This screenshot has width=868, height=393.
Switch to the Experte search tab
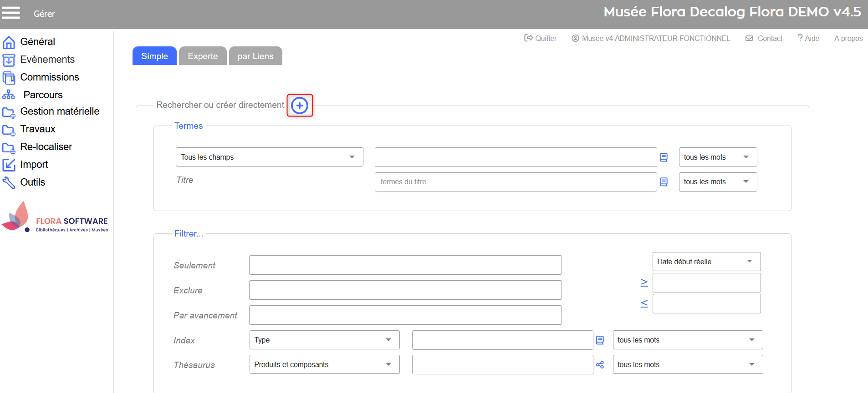point(203,56)
